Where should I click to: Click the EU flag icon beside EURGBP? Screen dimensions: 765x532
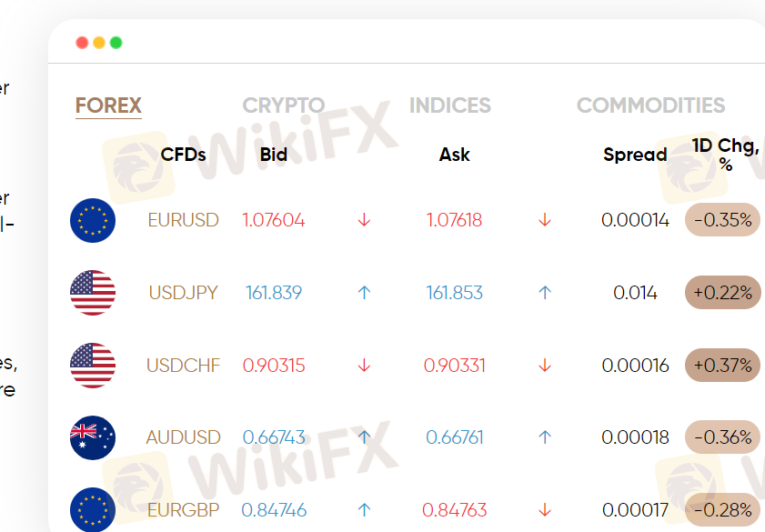93,509
